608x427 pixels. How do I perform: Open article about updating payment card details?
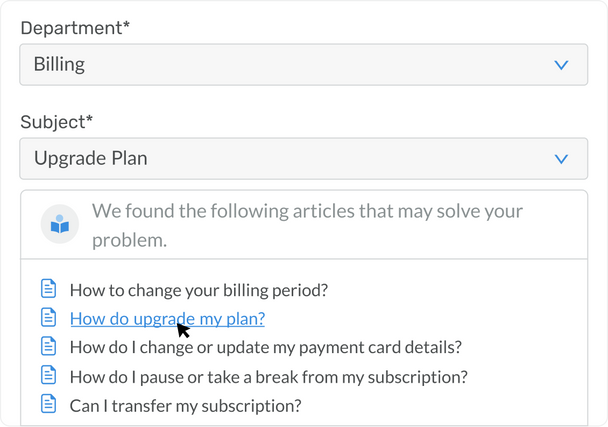click(x=266, y=347)
